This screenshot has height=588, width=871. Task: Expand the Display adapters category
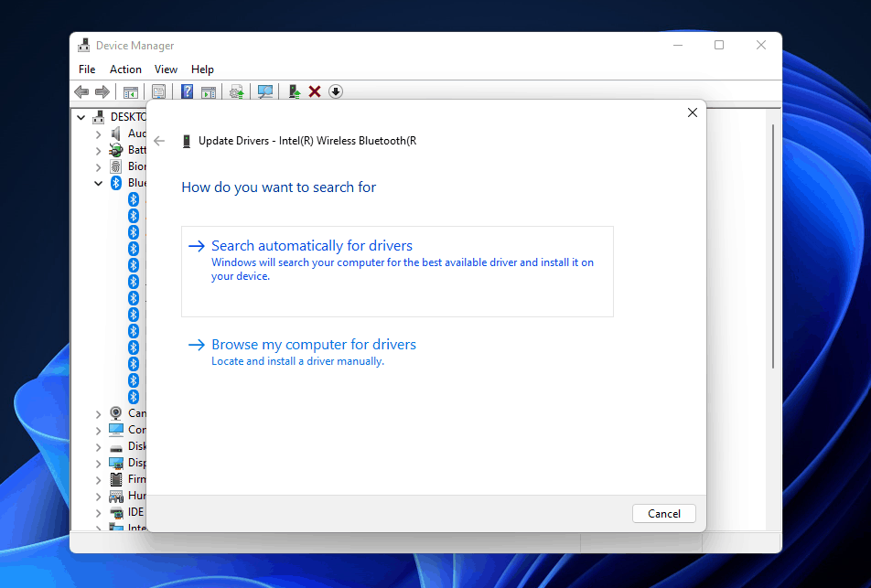point(98,462)
